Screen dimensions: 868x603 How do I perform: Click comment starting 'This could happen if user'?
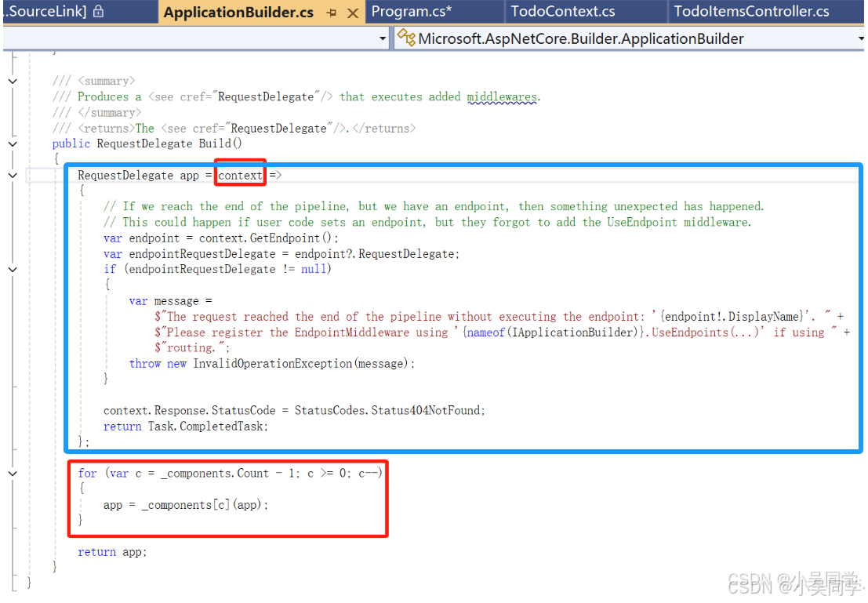(427, 222)
